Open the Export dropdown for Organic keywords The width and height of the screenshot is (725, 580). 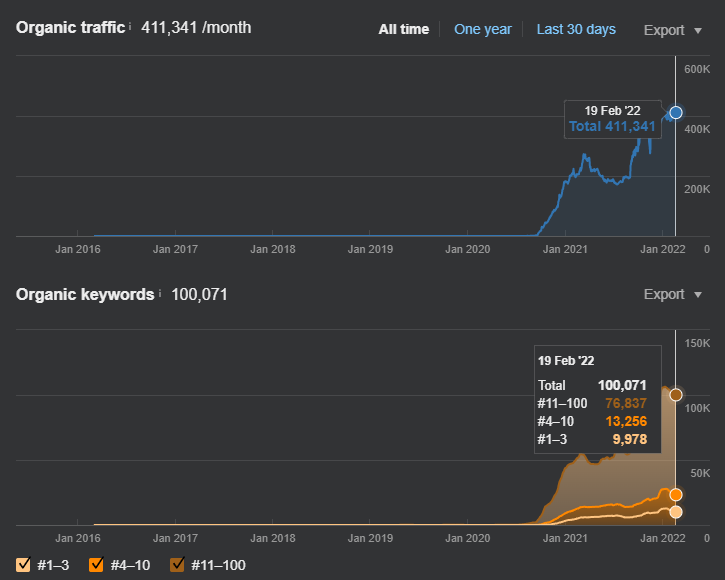coord(673,294)
